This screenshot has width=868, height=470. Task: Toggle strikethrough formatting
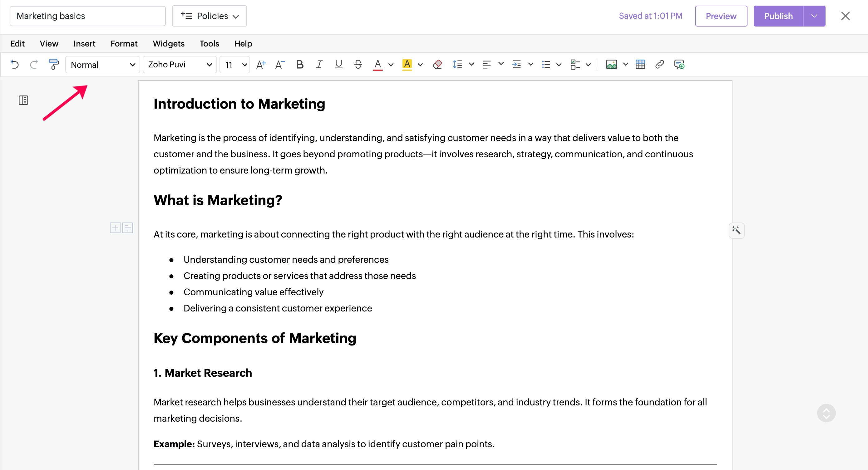pos(358,64)
